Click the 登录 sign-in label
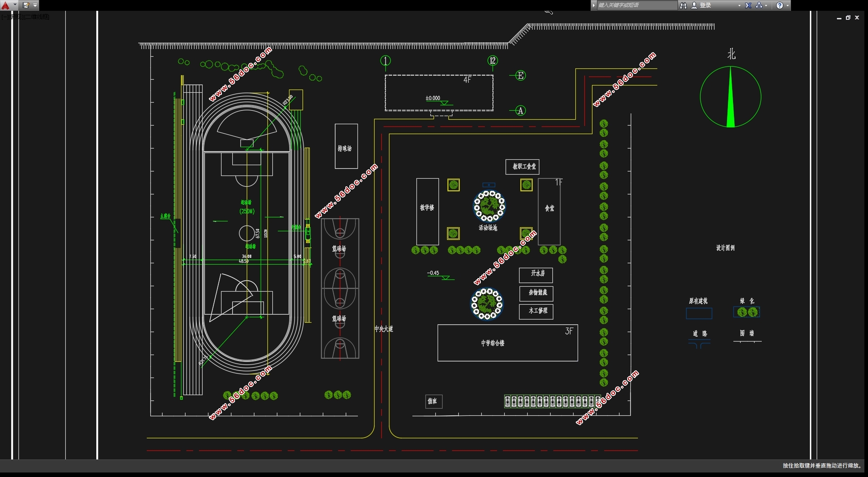 [705, 5]
